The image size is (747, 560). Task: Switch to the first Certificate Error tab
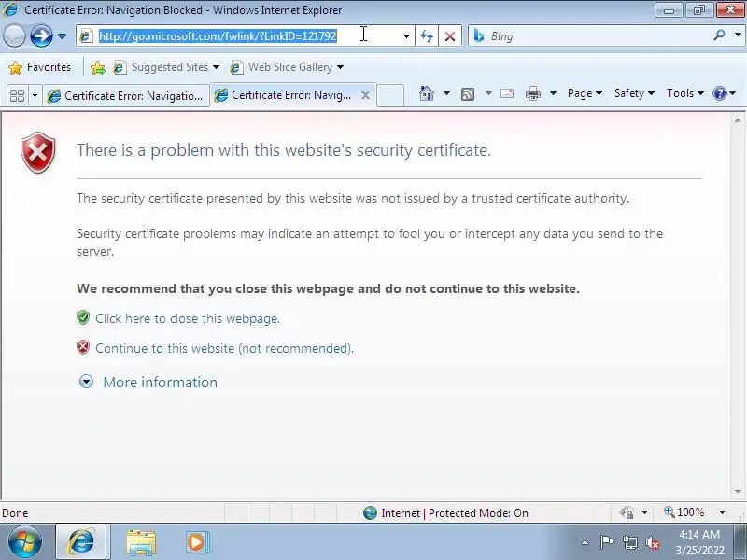pyautogui.click(x=126, y=96)
